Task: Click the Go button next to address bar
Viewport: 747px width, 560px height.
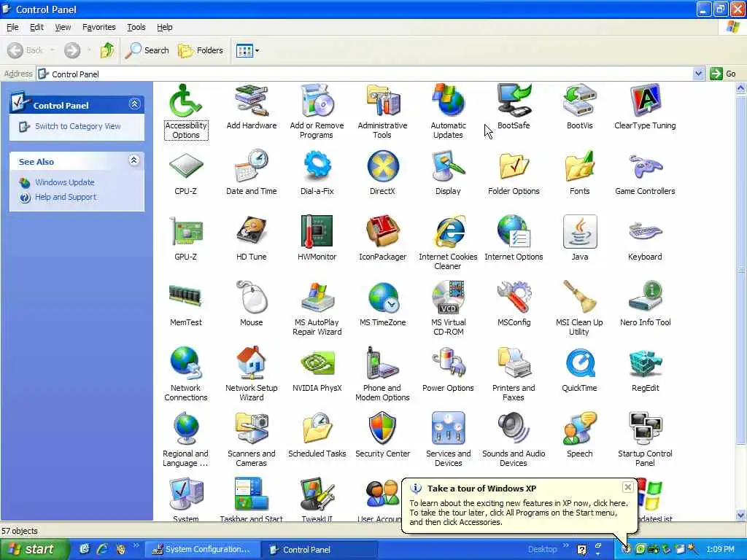Action: tap(723, 74)
